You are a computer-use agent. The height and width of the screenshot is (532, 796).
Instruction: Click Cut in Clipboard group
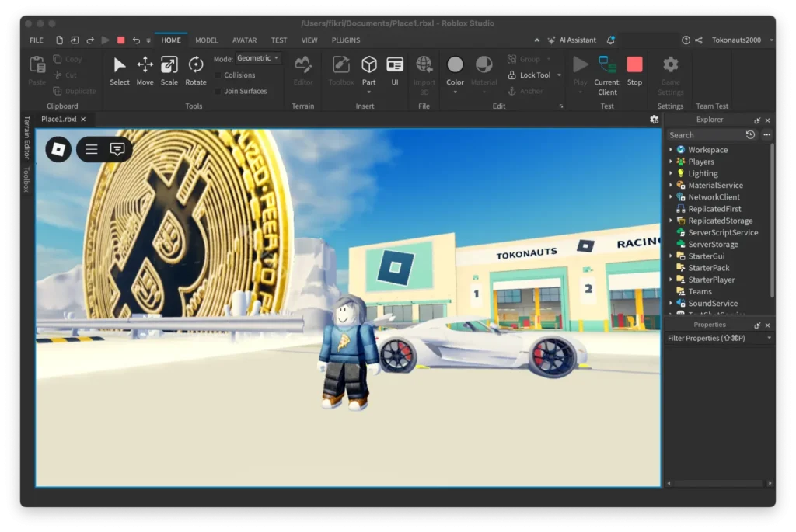pyautogui.click(x=65, y=75)
